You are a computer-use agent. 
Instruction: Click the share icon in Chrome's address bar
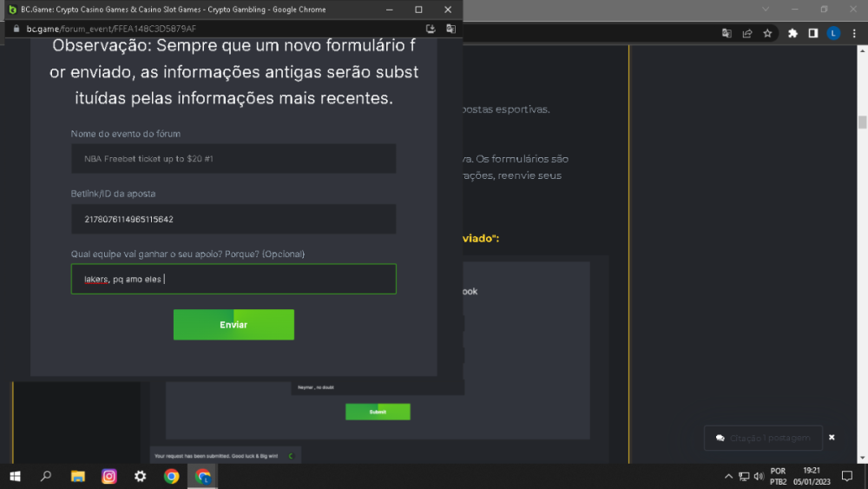pyautogui.click(x=747, y=33)
